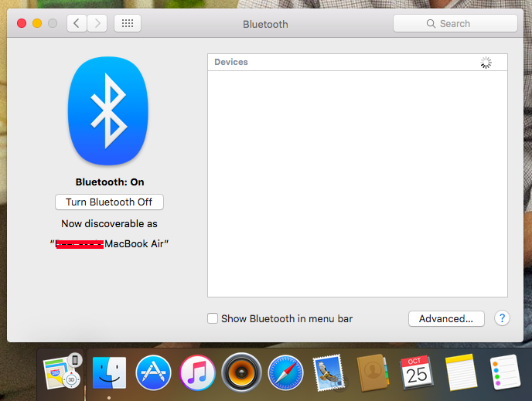The image size is (532, 401).
Task: Open Finder from the Dock
Action: point(109,372)
